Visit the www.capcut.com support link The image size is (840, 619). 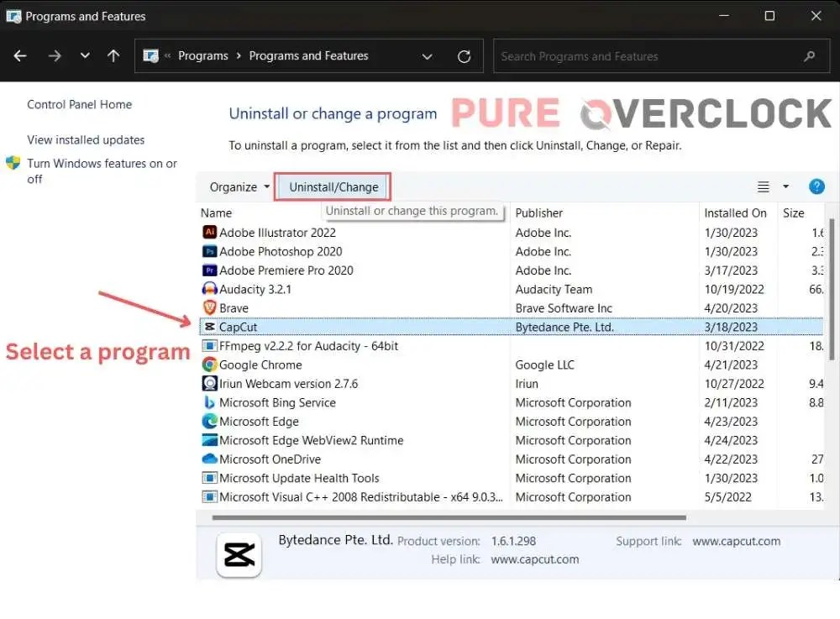[737, 541]
